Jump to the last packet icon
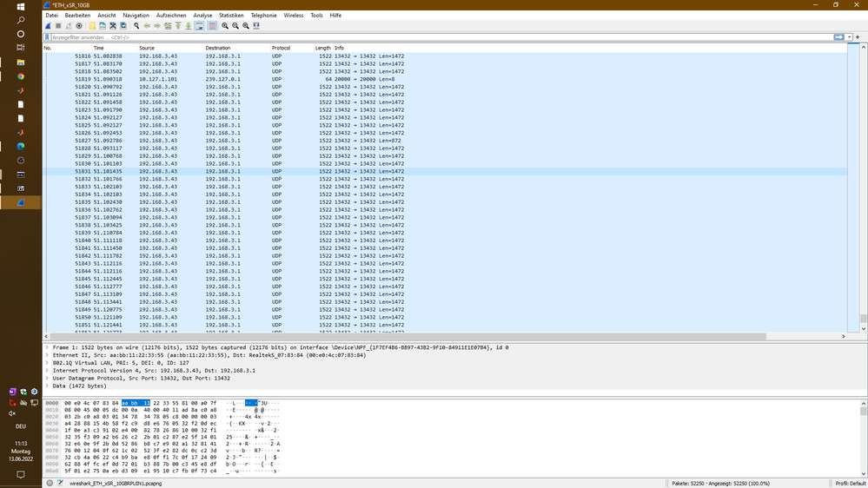 click(189, 26)
